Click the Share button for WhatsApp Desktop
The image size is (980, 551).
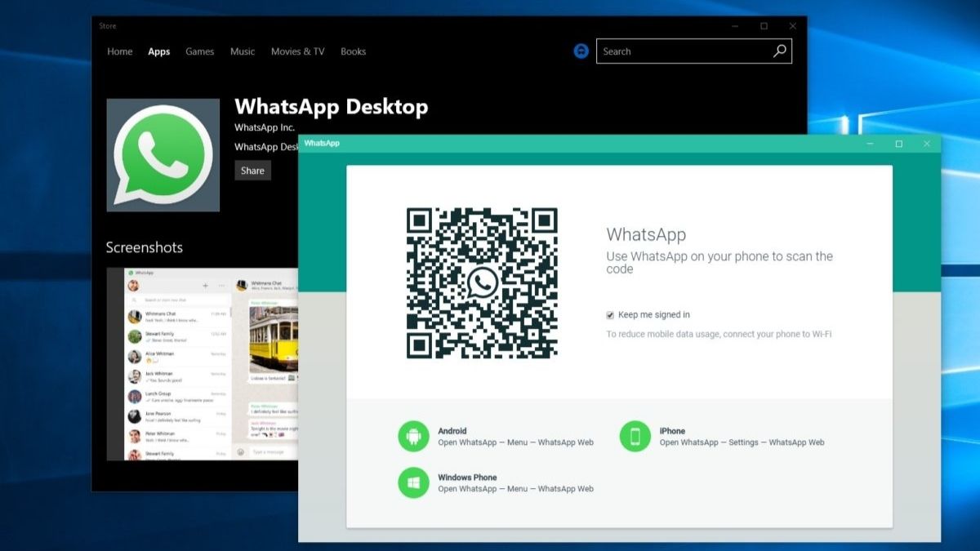252,170
